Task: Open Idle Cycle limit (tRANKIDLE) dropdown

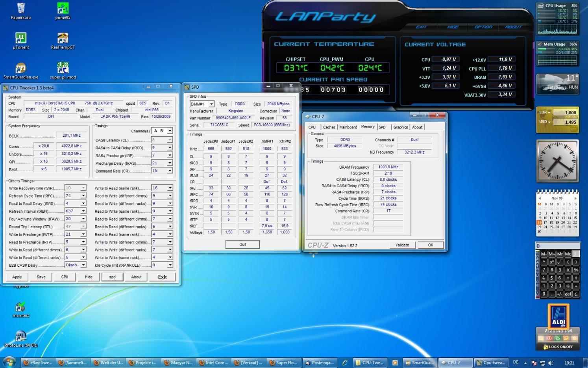Action: pos(170,265)
